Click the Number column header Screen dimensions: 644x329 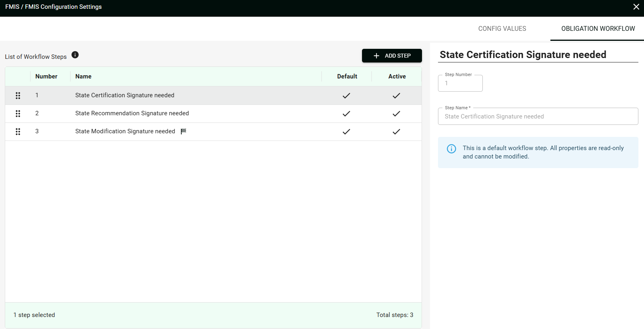click(x=46, y=76)
